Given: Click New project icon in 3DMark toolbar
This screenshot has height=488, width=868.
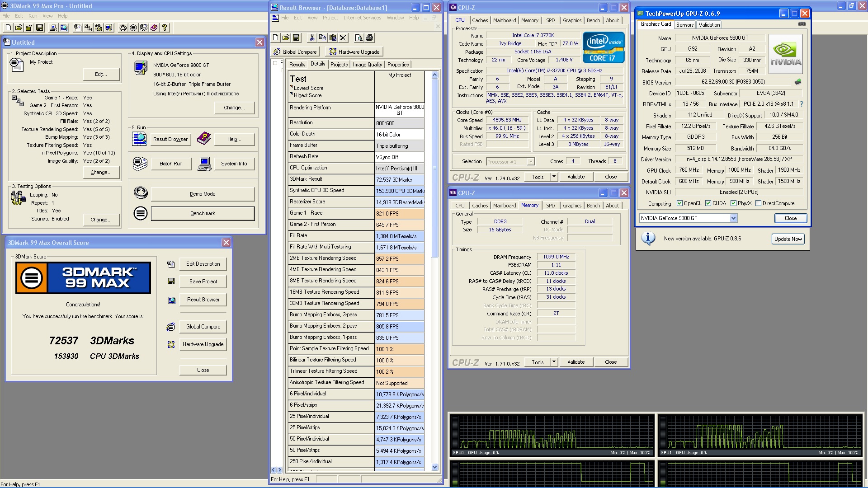Looking at the screenshot, I should [8, 28].
